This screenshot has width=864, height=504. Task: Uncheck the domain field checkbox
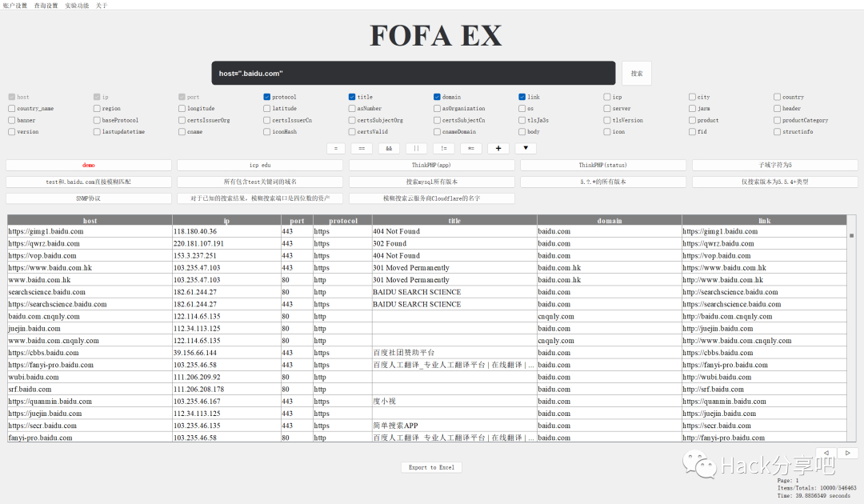437,97
